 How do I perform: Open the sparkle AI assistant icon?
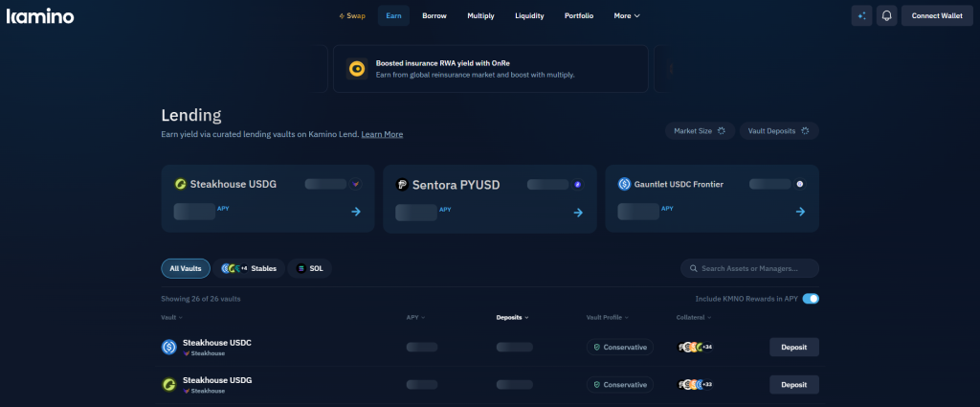point(861,15)
